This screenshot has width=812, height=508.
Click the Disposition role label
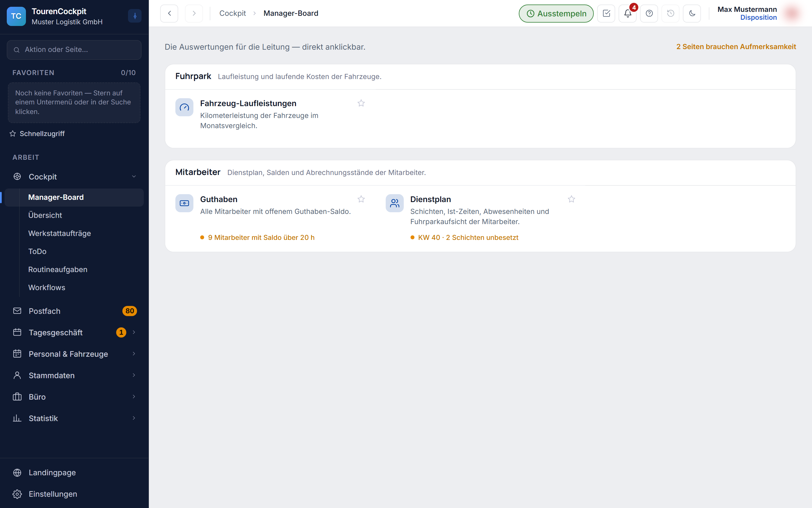pyautogui.click(x=758, y=17)
